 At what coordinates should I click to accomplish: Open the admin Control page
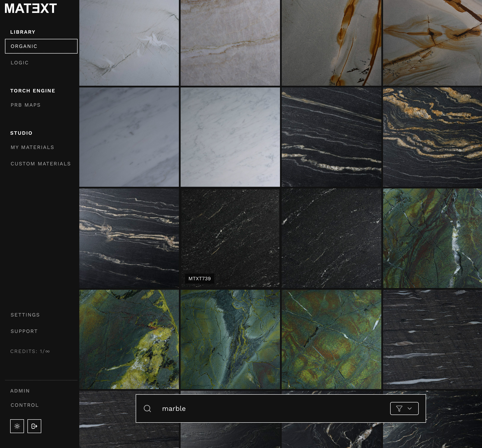[24, 405]
